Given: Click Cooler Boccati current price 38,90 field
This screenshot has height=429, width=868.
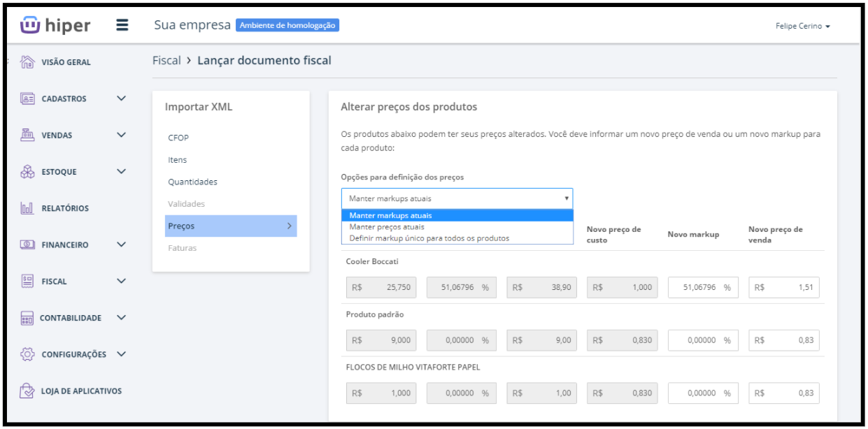Looking at the screenshot, I should tap(542, 287).
